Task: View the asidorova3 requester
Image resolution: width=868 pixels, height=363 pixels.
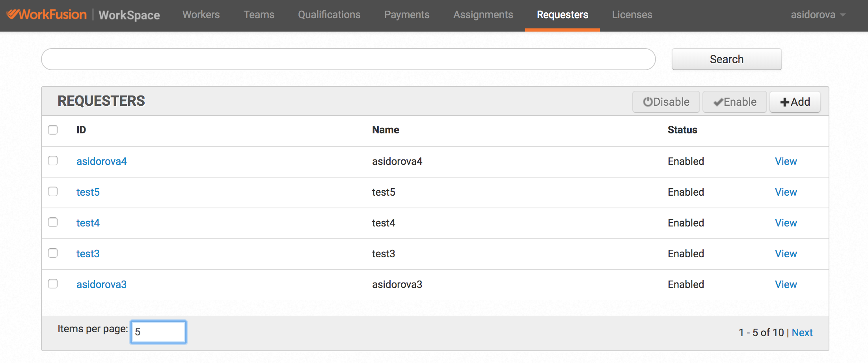Action: (786, 284)
